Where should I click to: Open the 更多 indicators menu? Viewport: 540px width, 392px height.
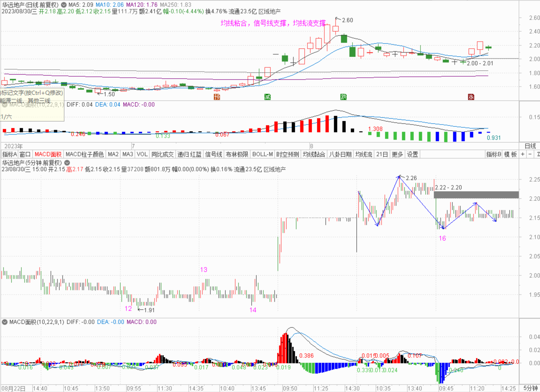tap(397, 154)
